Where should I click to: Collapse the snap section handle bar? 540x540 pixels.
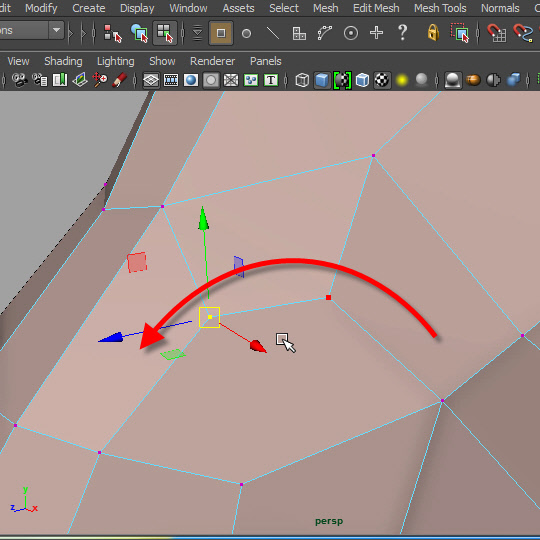point(478,33)
